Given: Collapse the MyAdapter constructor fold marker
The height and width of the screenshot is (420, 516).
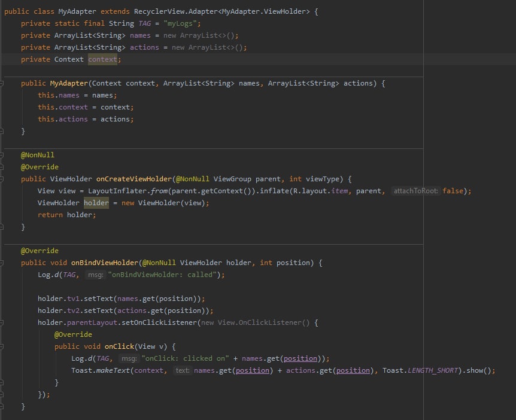Looking at the screenshot, I should [x=1, y=84].
